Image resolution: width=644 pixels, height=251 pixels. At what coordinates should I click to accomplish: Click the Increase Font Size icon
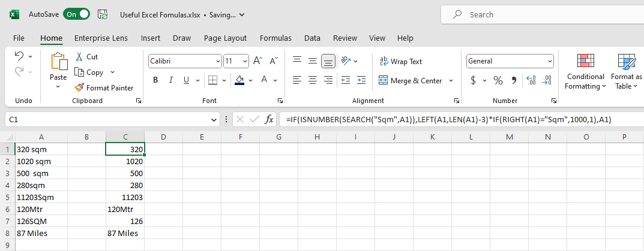click(x=258, y=61)
